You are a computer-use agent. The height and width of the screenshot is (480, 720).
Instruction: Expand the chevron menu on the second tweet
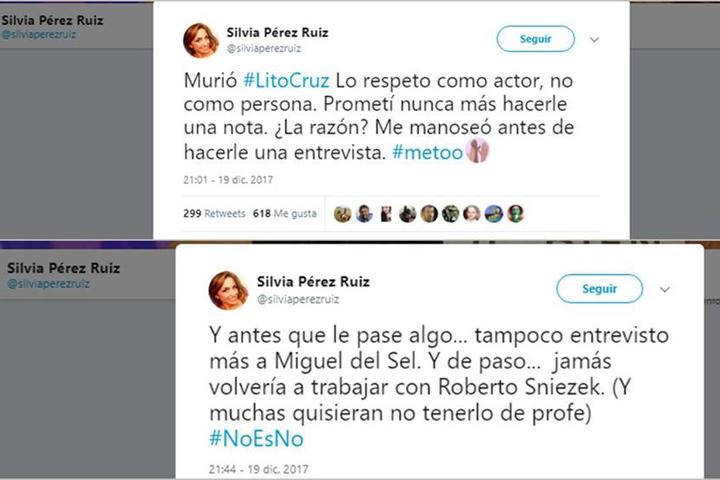point(664,289)
